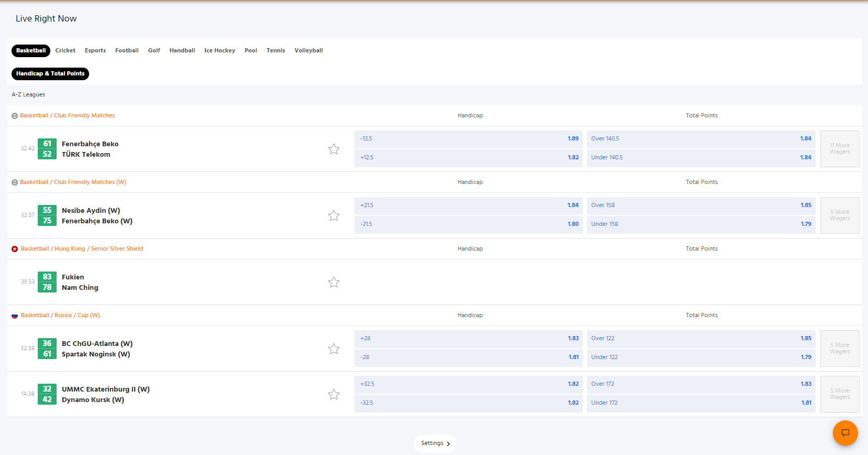Click globe icon beside Club Friendly Matches (W)
The height and width of the screenshot is (455, 868).
pyautogui.click(x=15, y=182)
